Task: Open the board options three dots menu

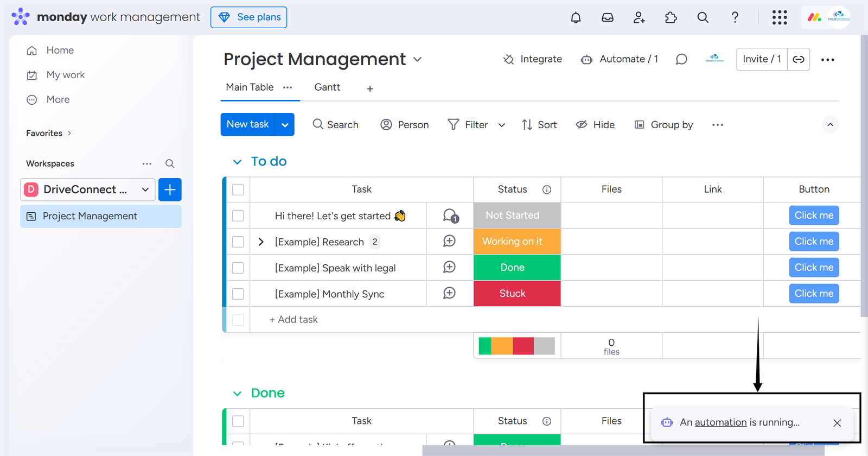Action: 828,60
